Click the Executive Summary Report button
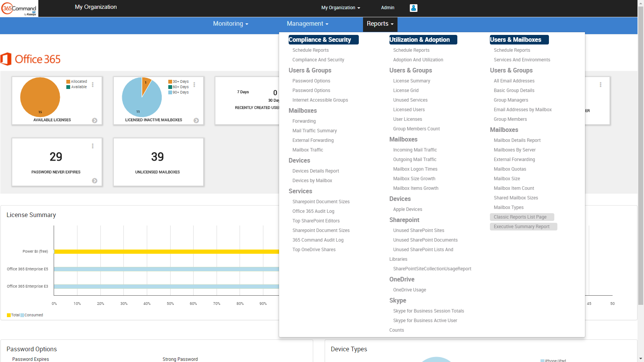 pyautogui.click(x=524, y=227)
